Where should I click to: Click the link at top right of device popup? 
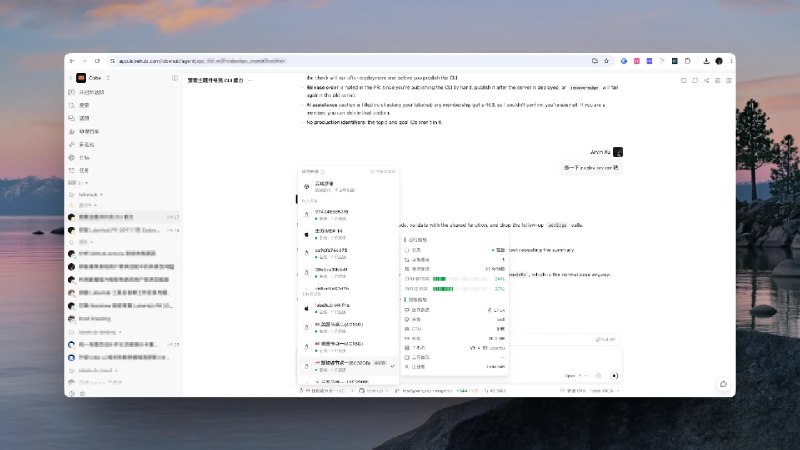click(383, 172)
